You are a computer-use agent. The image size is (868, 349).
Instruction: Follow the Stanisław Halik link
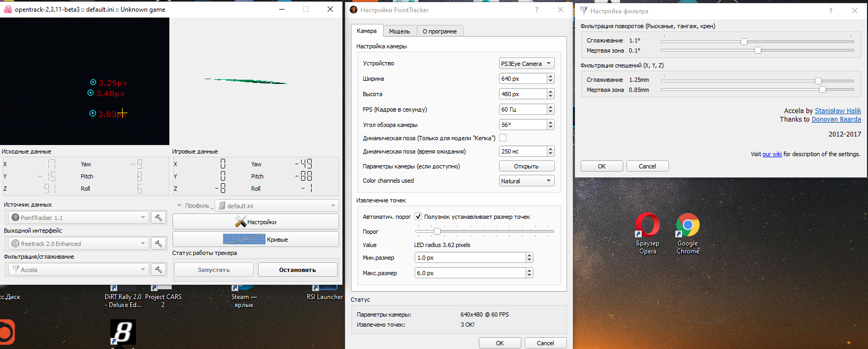click(838, 111)
